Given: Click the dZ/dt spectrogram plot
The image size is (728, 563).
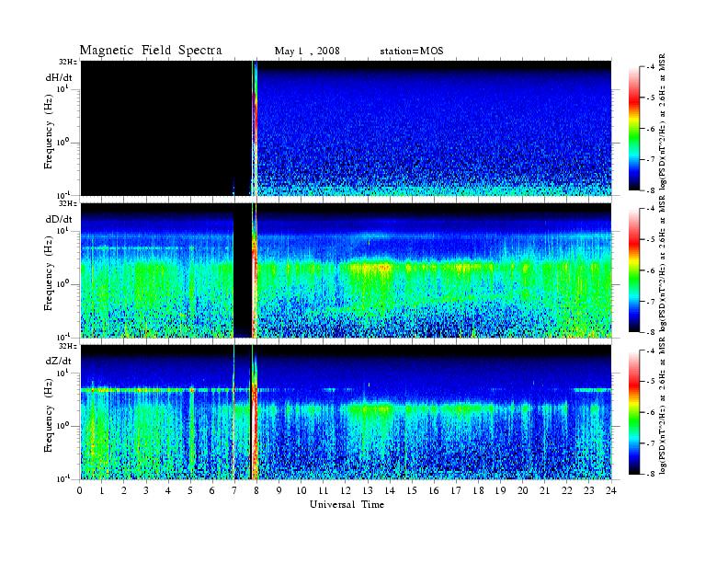Looking at the screenshot, I should pyautogui.click(x=346, y=411).
